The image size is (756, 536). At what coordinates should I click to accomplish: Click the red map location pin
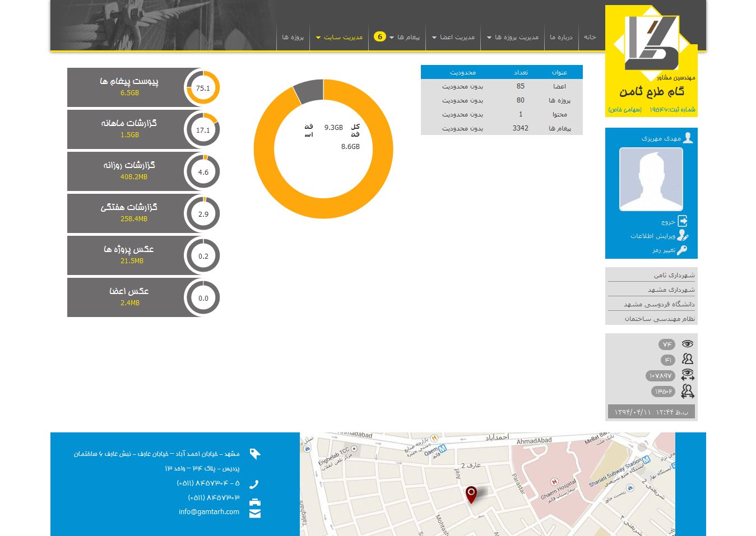[471, 494]
